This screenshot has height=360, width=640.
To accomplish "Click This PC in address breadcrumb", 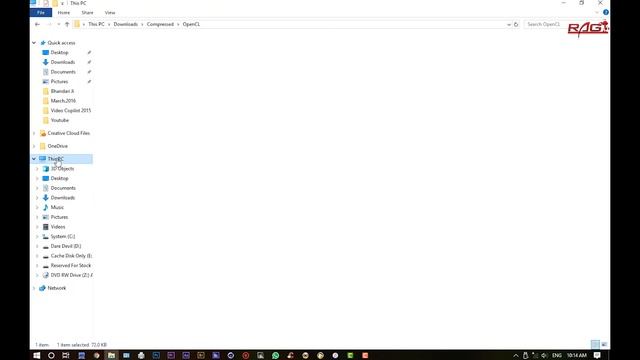I will pyautogui.click(x=96, y=24).
